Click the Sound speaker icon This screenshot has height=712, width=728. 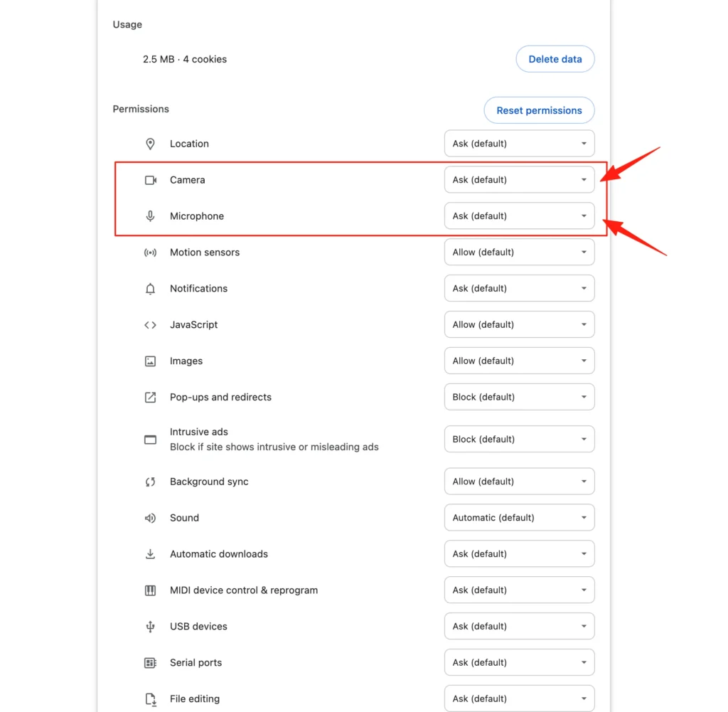(150, 519)
